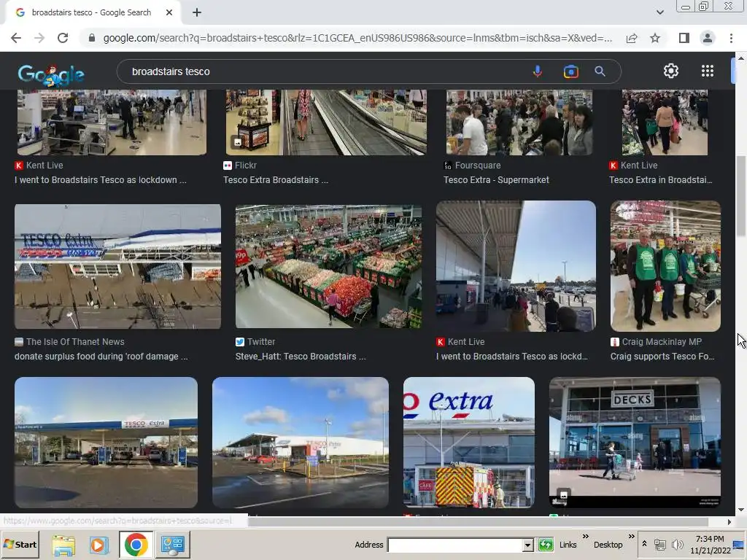Screen dimensions: 747x560
Task: Click the browser URL address bar
Action: tap(357, 38)
